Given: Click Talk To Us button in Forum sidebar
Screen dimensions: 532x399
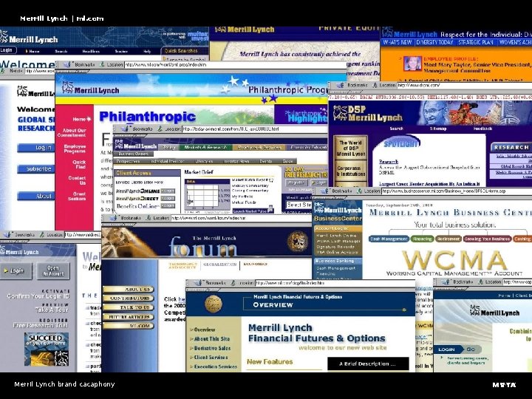Looking at the screenshot, I should (129, 307).
